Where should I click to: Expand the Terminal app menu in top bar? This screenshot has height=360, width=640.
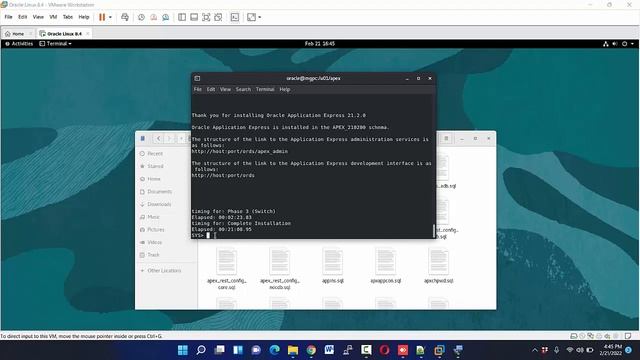[x=56, y=44]
